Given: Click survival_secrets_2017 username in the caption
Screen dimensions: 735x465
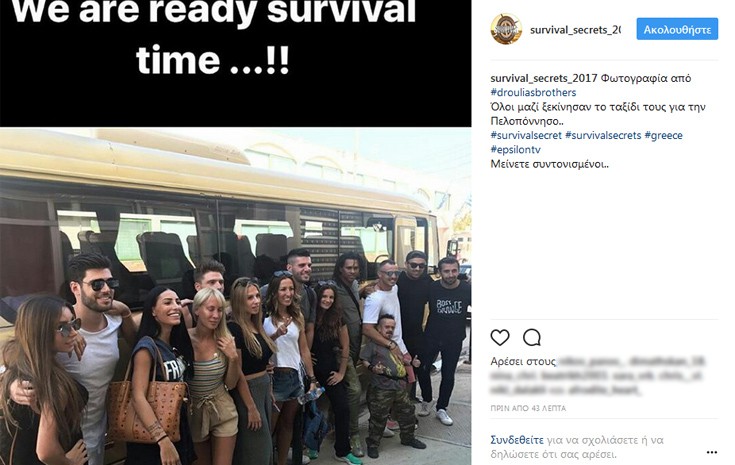Looking at the screenshot, I should 544,78.
